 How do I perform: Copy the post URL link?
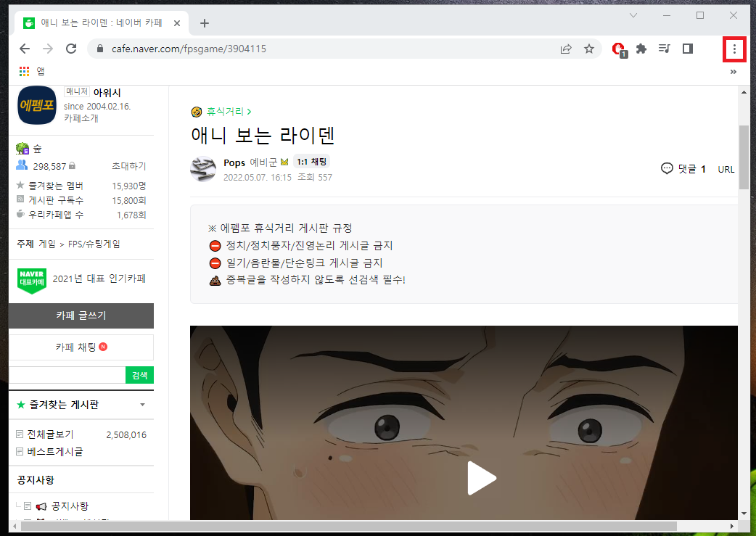click(x=726, y=169)
